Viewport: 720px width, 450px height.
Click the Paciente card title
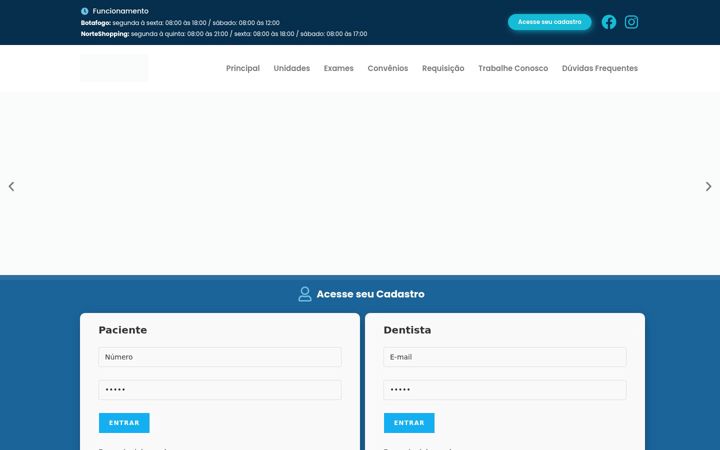pyautogui.click(x=123, y=330)
